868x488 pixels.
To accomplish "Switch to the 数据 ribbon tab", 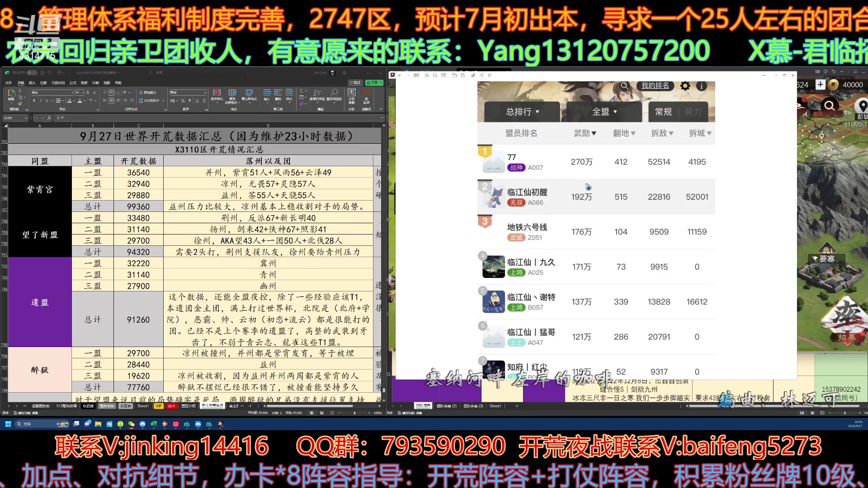I will tap(84, 83).
